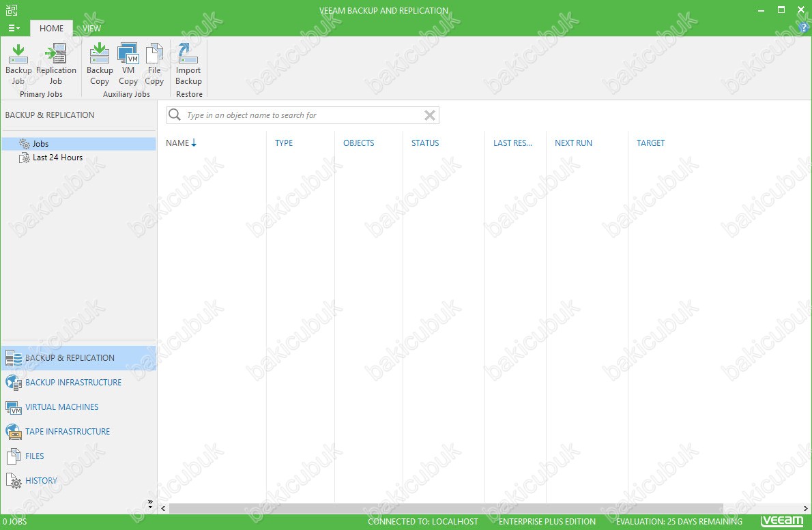
Task: Create a new Backup Job
Action: (18, 65)
